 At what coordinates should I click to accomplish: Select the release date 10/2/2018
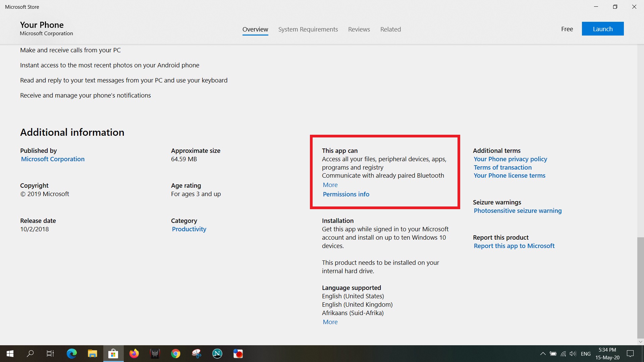[x=34, y=229]
